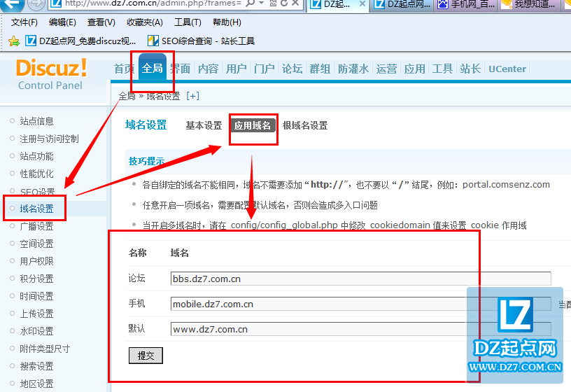Image resolution: width=571 pixels, height=392 pixels.
Task: Open 空间设置 in the sidebar
Action: tap(36, 244)
